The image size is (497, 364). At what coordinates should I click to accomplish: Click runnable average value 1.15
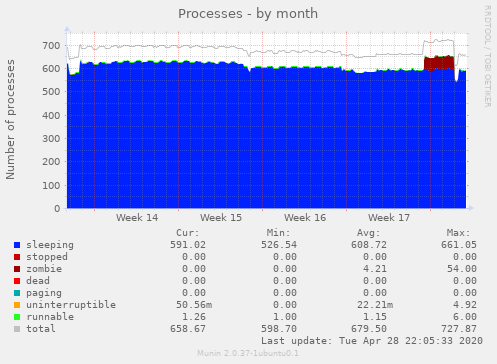[375, 317]
